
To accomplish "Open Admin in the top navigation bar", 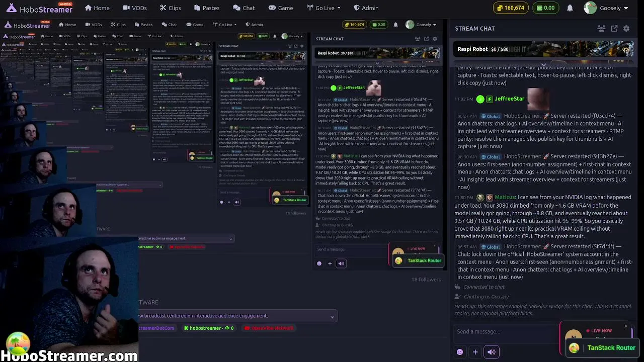I will click(x=366, y=8).
